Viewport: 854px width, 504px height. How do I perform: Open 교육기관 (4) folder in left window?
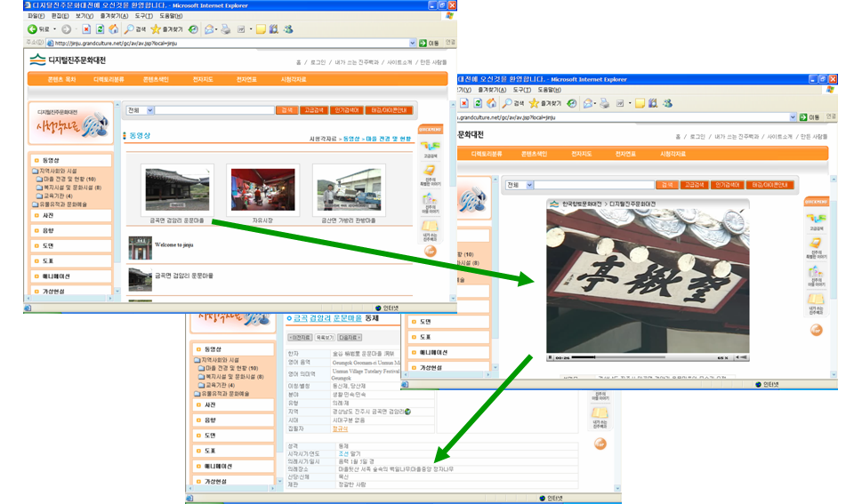[54, 196]
